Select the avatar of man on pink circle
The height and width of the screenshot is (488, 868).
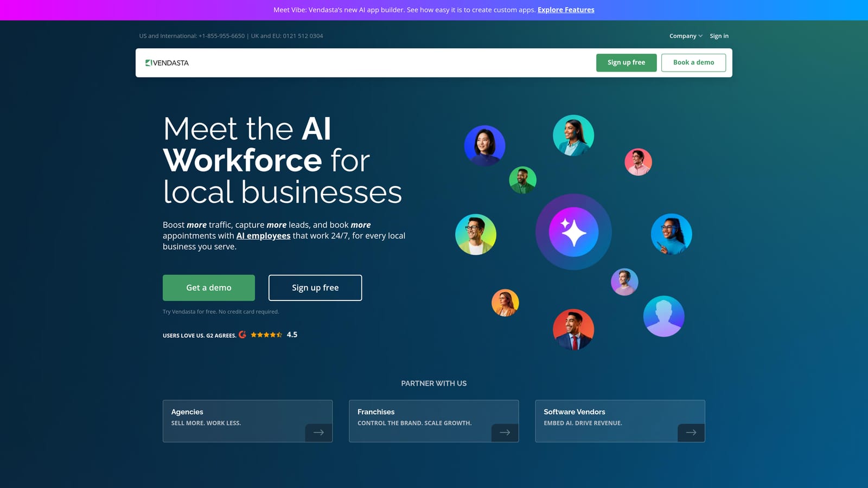pos(638,162)
